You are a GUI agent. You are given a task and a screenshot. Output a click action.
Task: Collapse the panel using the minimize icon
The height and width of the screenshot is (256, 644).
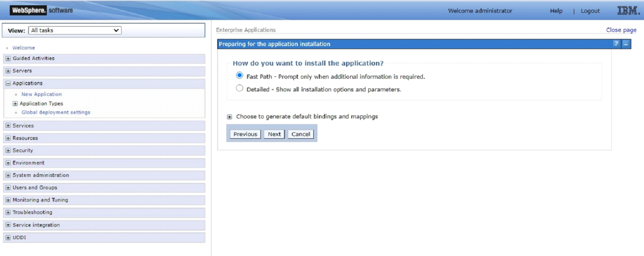(x=626, y=44)
